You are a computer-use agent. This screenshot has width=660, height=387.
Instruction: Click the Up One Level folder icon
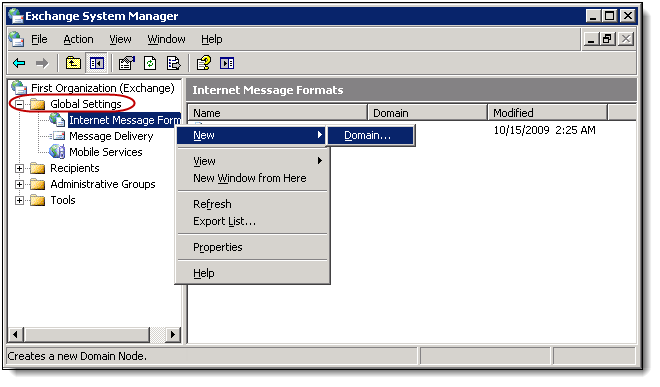[x=73, y=64]
